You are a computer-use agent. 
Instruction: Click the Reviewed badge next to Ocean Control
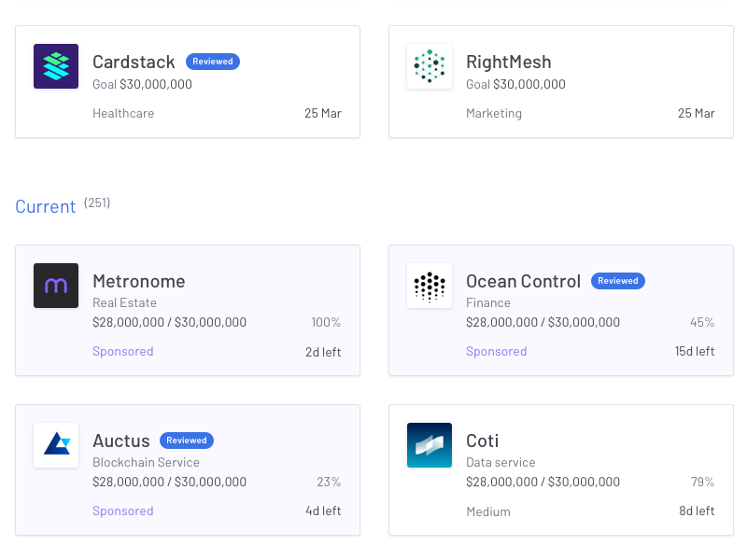[617, 281]
